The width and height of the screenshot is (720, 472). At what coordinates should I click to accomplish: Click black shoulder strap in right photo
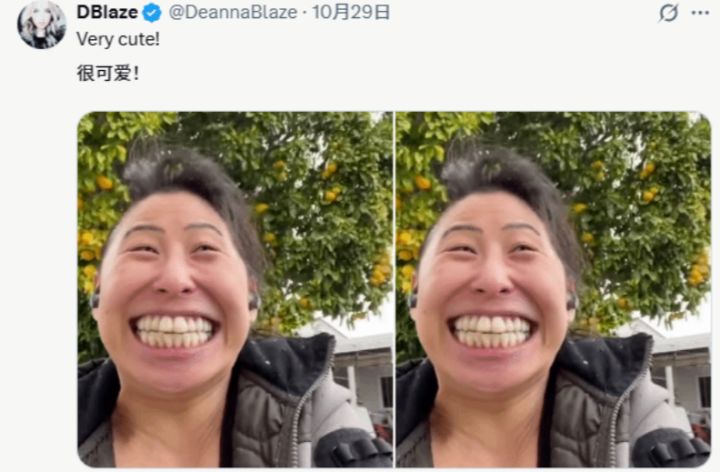tap(668, 449)
